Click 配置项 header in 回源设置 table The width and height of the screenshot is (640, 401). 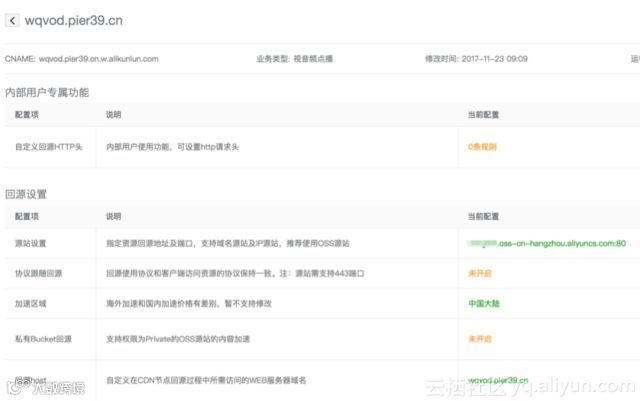[27, 216]
